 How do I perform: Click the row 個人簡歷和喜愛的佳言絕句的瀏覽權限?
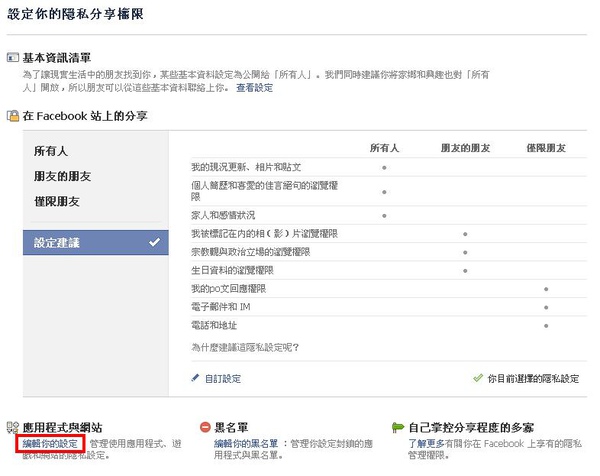click(x=389, y=191)
